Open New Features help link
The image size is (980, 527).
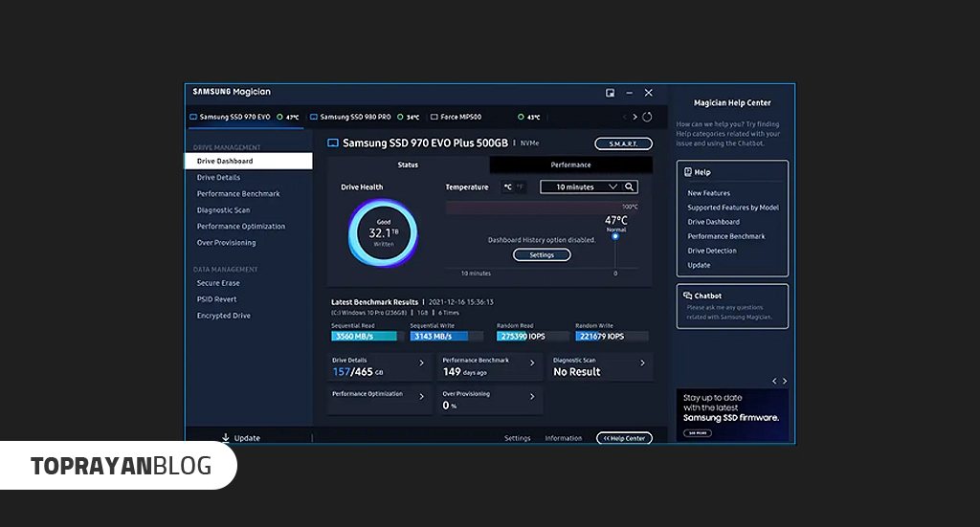point(709,193)
